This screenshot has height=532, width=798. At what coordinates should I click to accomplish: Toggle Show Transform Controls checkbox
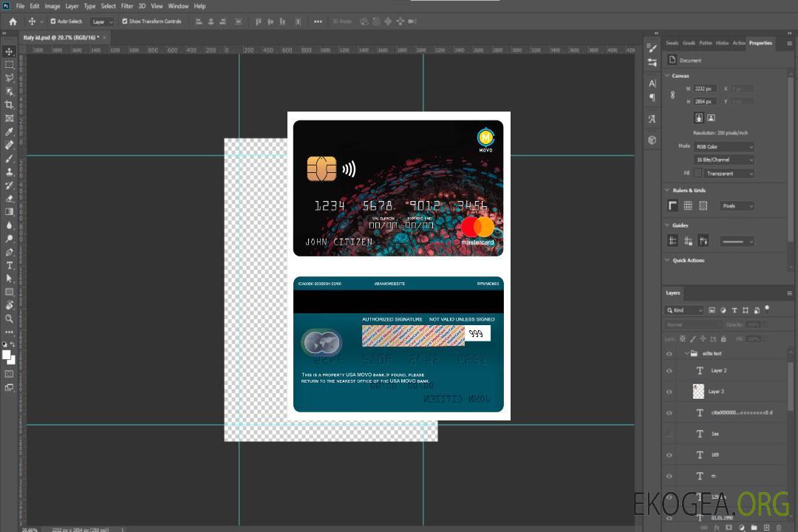point(125,21)
